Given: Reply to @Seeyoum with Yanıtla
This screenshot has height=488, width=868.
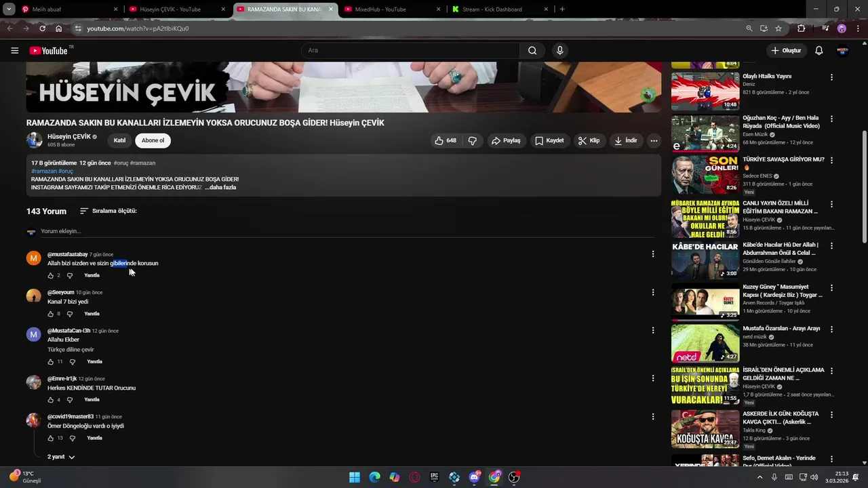Looking at the screenshot, I should (92, 314).
